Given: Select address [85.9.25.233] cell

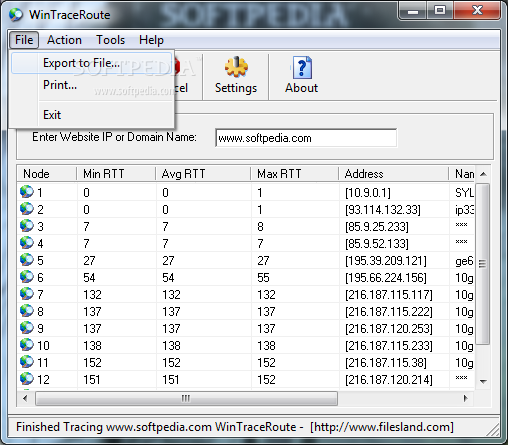Looking at the screenshot, I should point(376,227).
